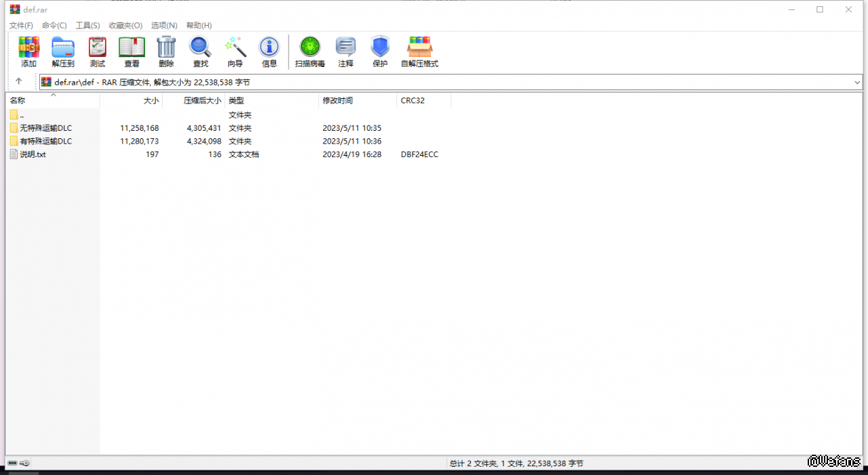Open the 选项(N) menu
868x475 pixels.
coord(164,25)
